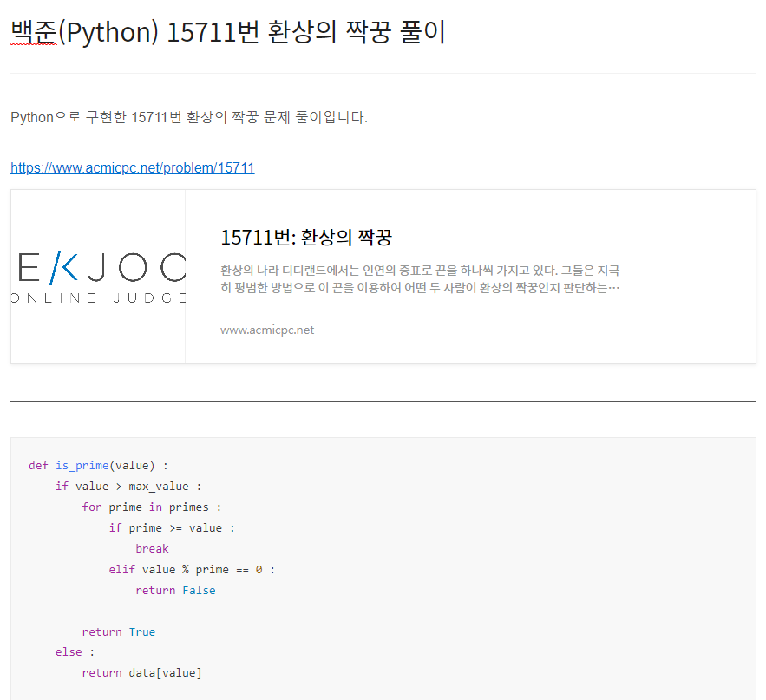Open the acmicpc.net problem 15711 hyperlink
766x700 pixels.
point(133,167)
